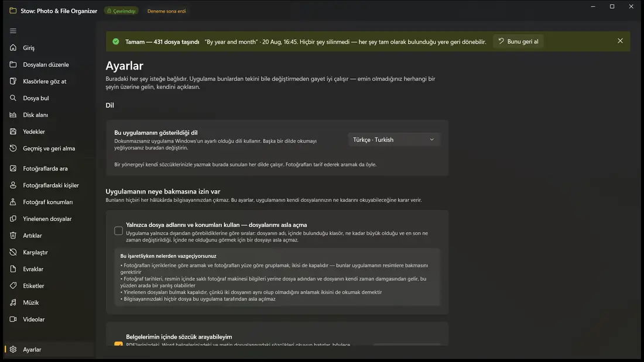Click the Çevrimdışı status badge
The image size is (644, 362).
[x=121, y=11]
